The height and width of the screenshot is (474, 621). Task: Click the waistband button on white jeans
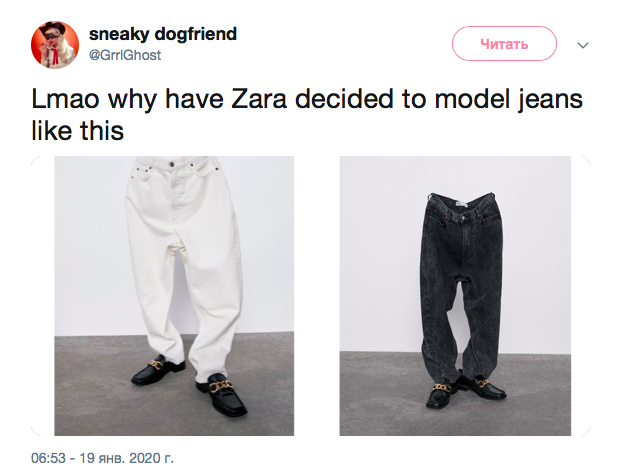click(x=172, y=164)
